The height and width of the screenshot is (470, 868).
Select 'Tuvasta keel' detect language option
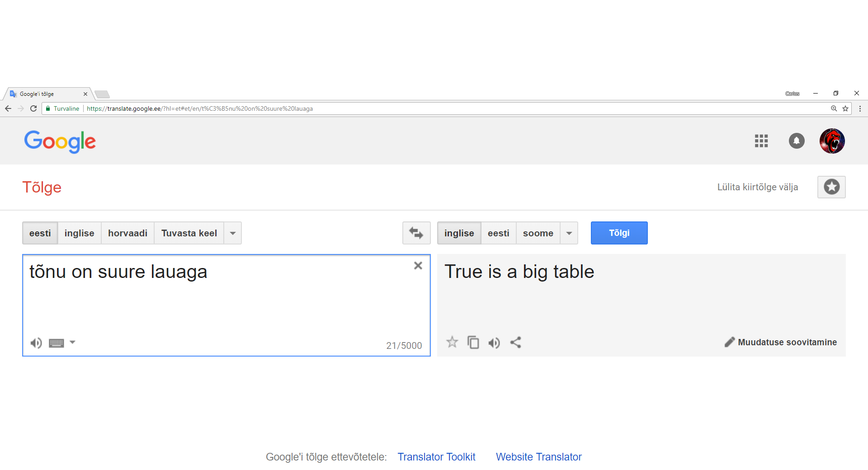189,233
